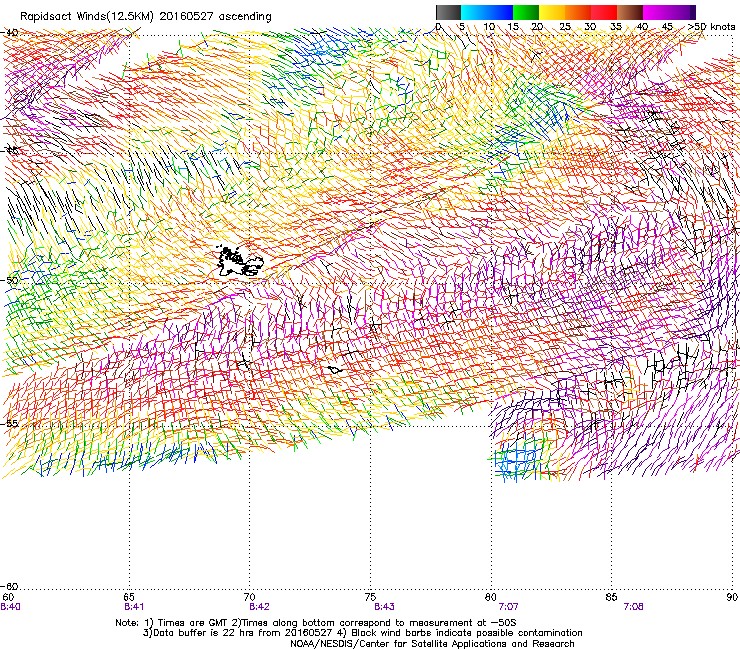Click the small island outline near 73E, 53S
The height and width of the screenshot is (650, 740).
pos(335,370)
